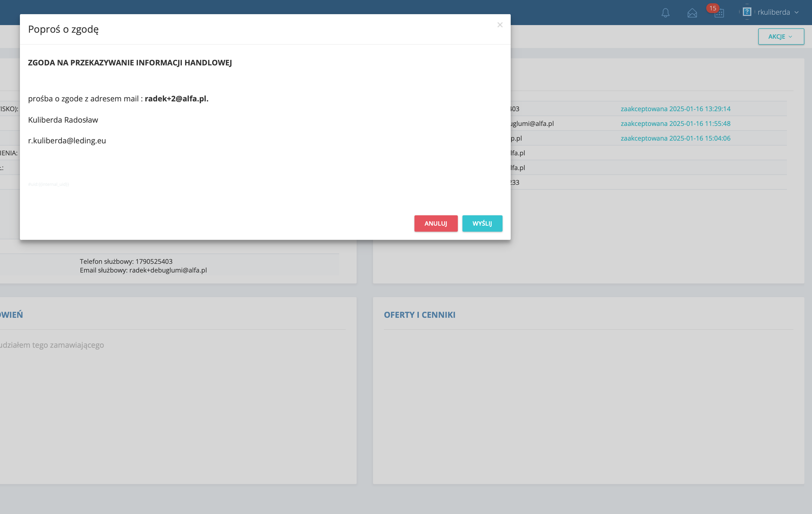Click the r.kuliberda@leding.eu text
This screenshot has height=514, width=812.
(x=67, y=141)
